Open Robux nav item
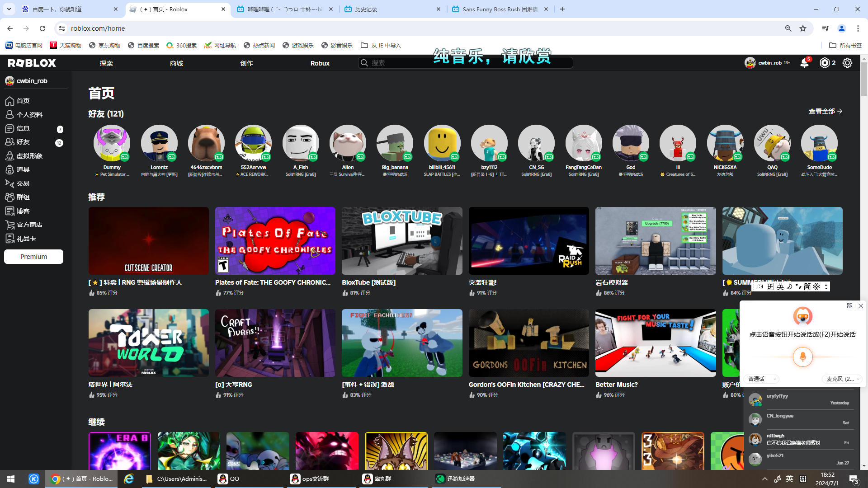The height and width of the screenshot is (488, 868). tap(320, 63)
